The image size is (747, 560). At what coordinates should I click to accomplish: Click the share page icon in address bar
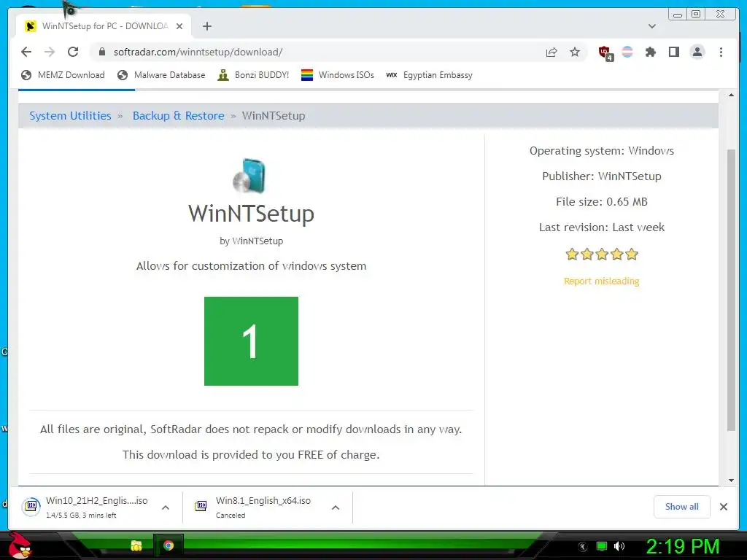click(x=551, y=52)
